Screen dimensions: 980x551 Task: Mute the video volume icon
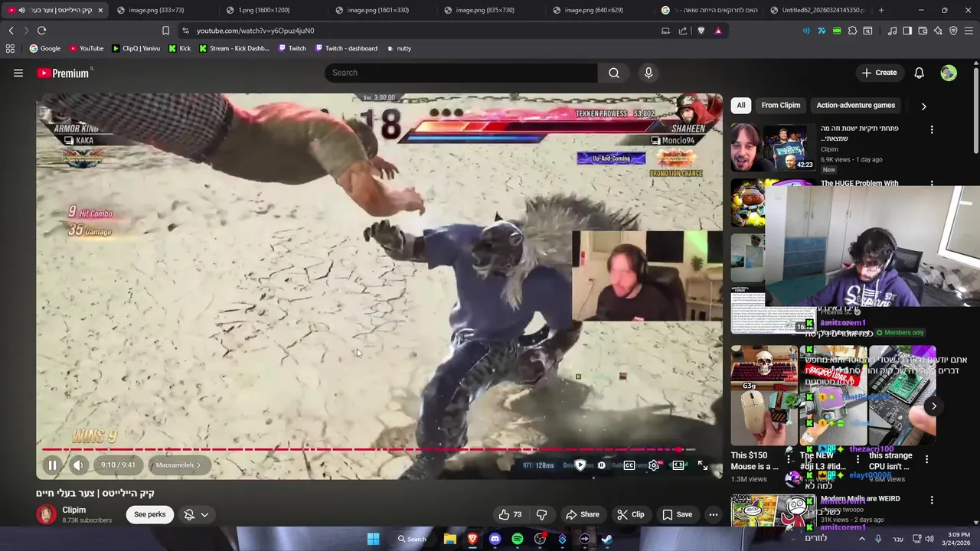point(78,465)
